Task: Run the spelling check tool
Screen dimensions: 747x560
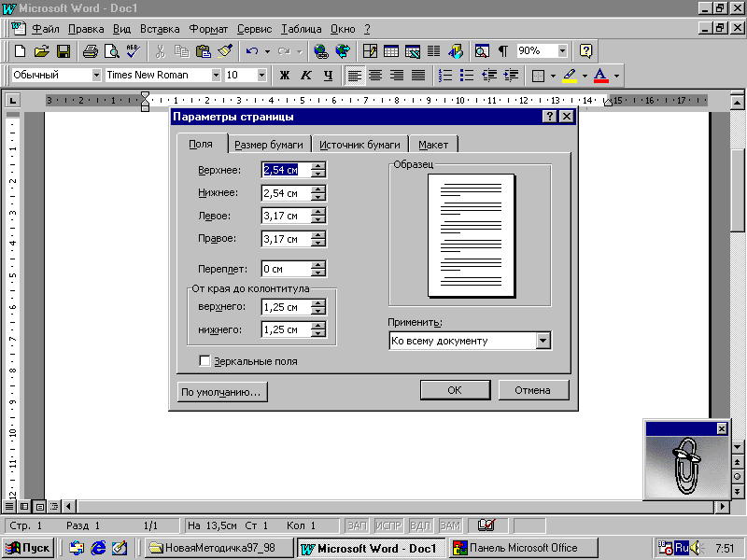Action: 133,51
